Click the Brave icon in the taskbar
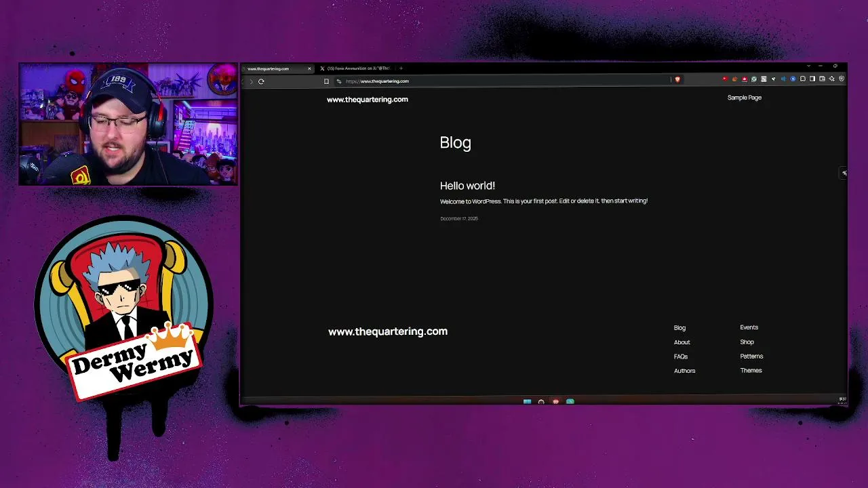Screen dimensions: 868x488 click(x=555, y=402)
